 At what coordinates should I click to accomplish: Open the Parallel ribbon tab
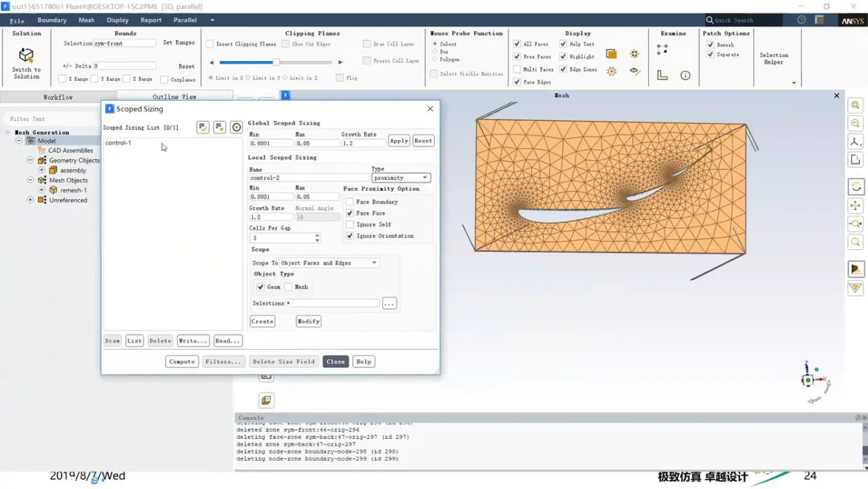click(185, 20)
